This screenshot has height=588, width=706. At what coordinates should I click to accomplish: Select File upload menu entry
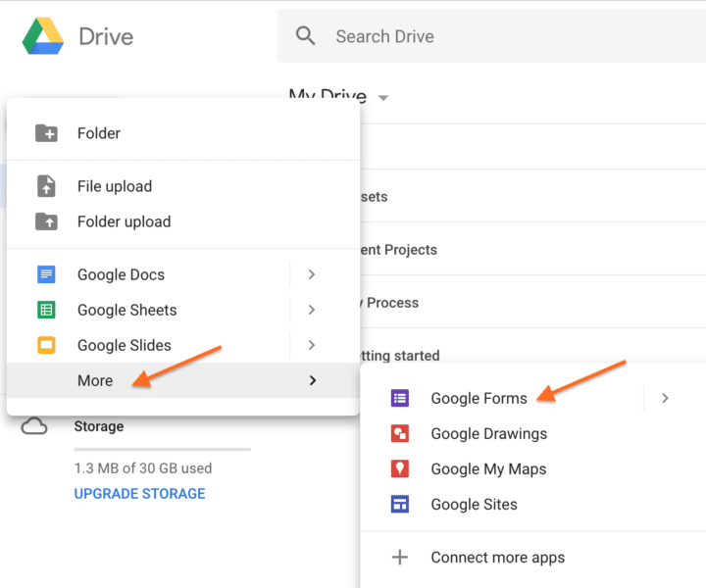(x=183, y=186)
